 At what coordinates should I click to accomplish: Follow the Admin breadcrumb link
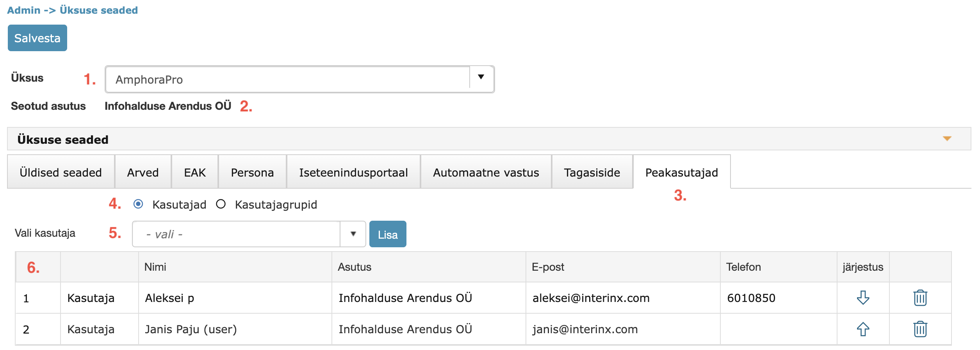[x=24, y=10]
